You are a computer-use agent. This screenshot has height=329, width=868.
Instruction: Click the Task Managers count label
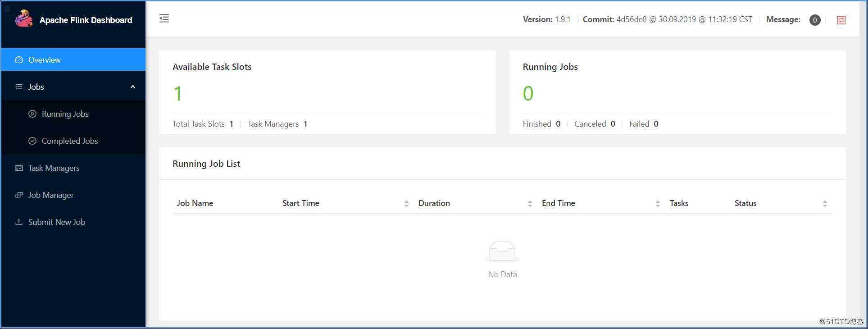click(273, 124)
